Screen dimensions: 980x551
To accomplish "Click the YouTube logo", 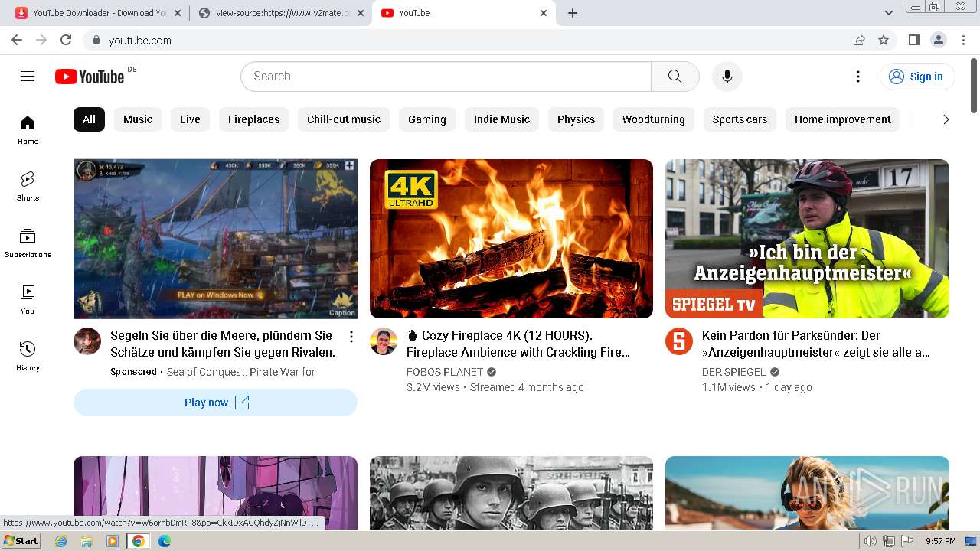I will click(x=90, y=77).
